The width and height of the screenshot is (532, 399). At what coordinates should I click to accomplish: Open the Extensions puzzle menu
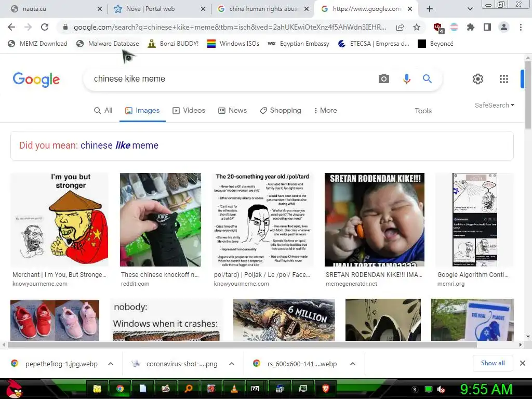tap(470, 27)
